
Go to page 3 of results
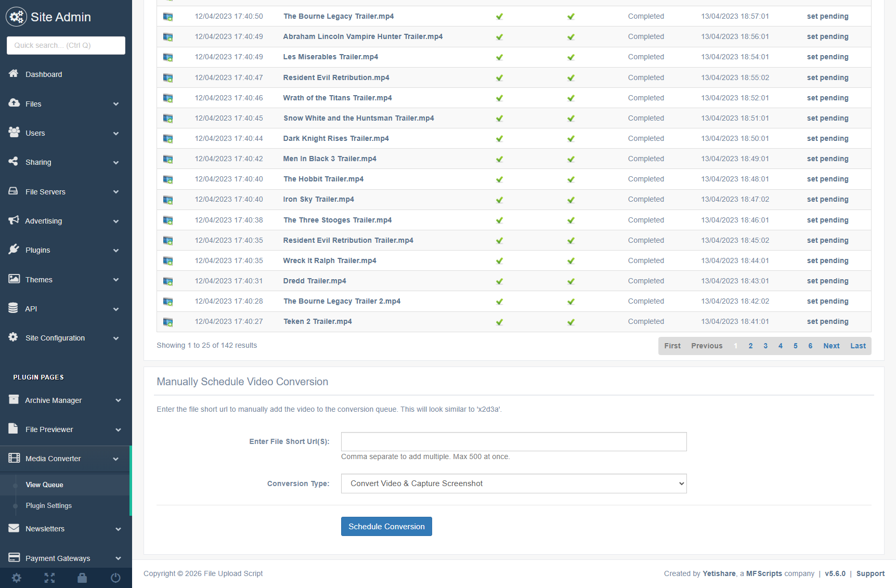tap(765, 346)
